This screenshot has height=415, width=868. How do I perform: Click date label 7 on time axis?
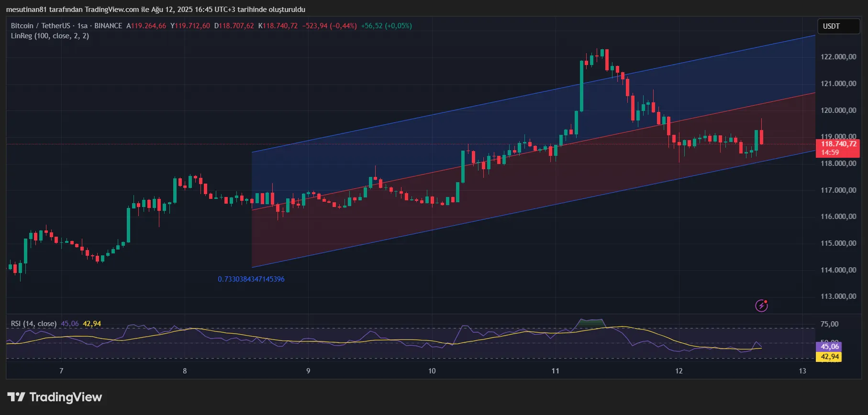pyautogui.click(x=61, y=371)
